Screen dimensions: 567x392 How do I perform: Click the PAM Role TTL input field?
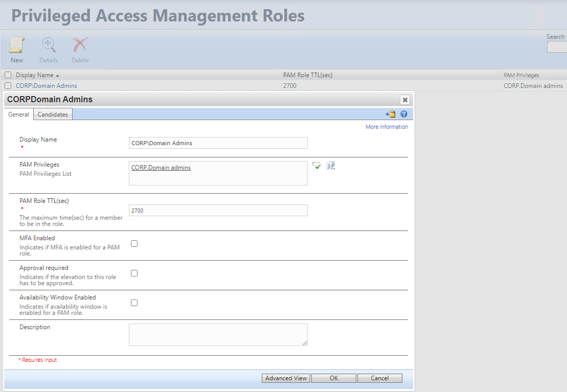tap(218, 211)
